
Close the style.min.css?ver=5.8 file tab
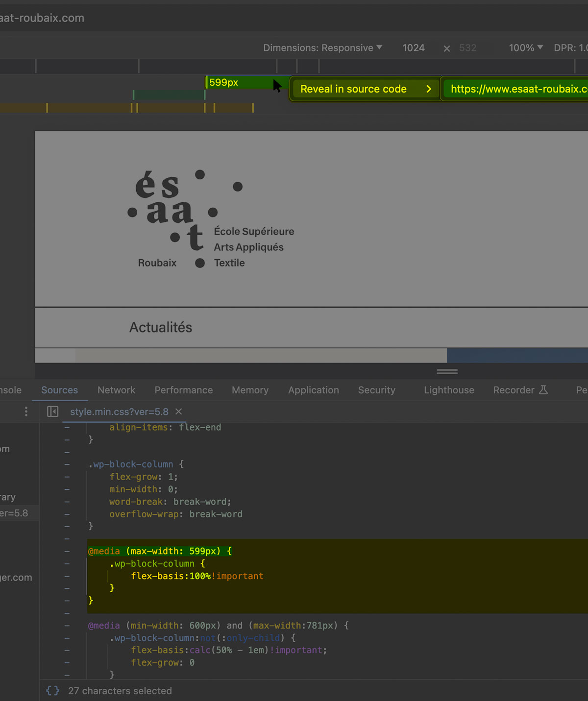point(179,411)
